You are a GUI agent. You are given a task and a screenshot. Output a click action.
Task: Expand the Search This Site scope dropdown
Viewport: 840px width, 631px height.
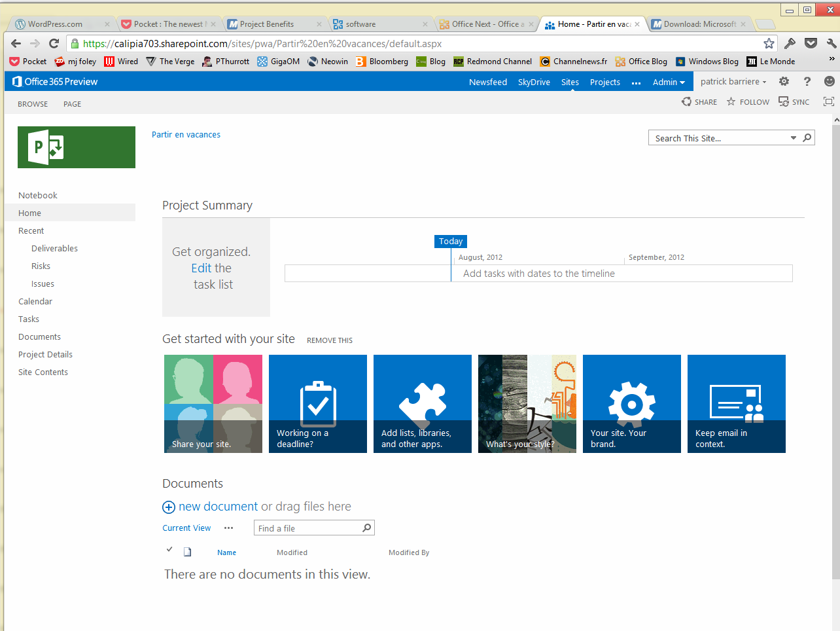(x=793, y=138)
